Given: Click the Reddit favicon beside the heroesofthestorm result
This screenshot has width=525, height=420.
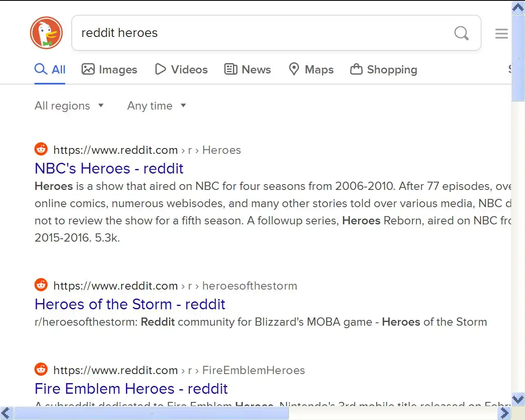Looking at the screenshot, I should pyautogui.click(x=41, y=285).
